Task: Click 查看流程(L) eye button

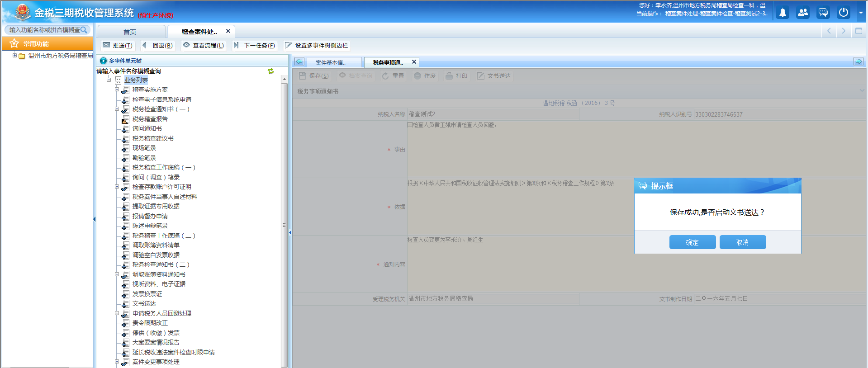Action: [x=204, y=45]
